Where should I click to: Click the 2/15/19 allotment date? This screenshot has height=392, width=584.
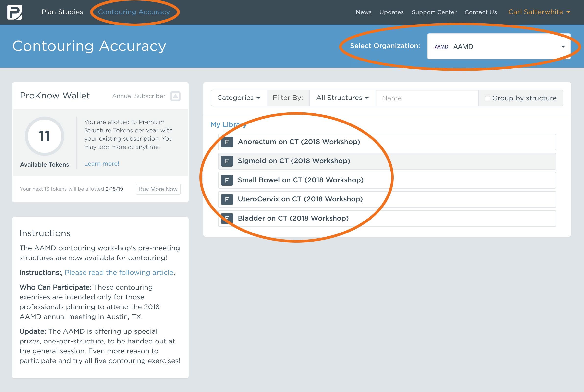(114, 189)
